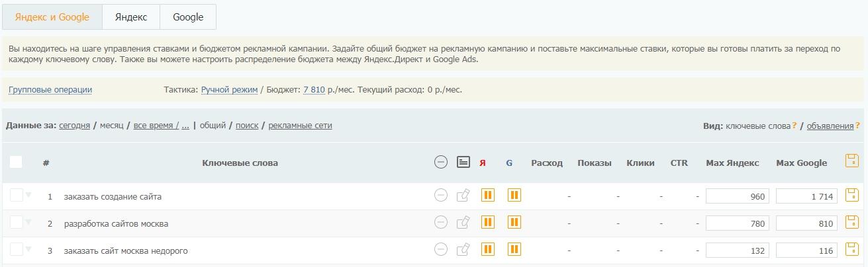Click the ad text icon in table header
Screen dimensions: 868x267
463,162
